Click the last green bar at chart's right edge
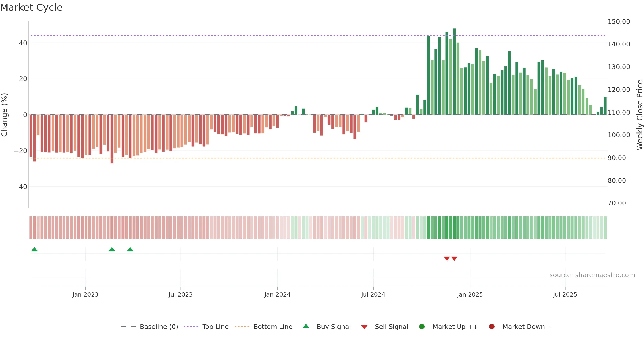 [x=605, y=106]
